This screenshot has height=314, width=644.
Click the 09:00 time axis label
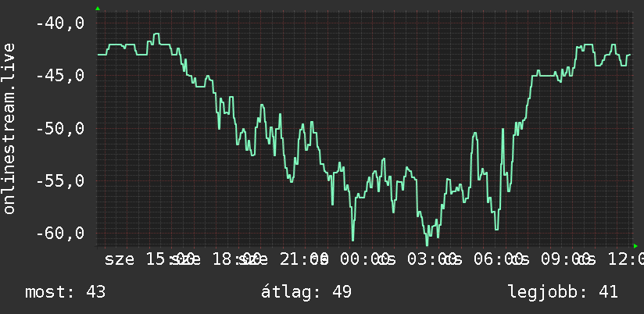point(565,259)
